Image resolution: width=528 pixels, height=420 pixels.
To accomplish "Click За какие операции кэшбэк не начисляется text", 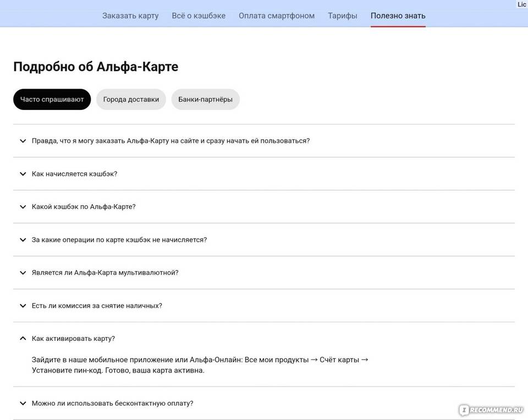I will tap(119, 240).
